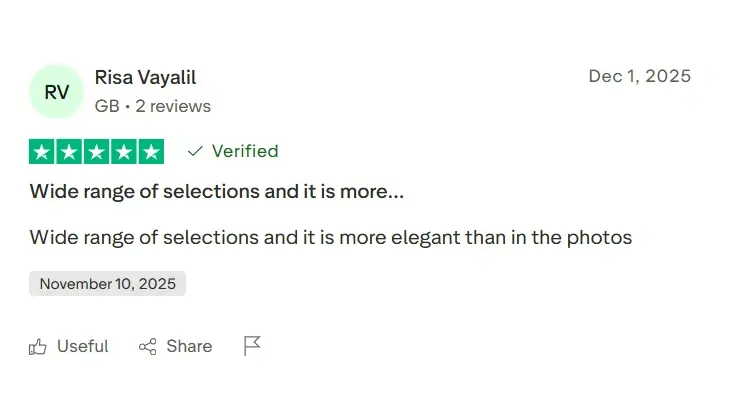The width and height of the screenshot is (743, 401).
Task: Click the thumbs-up Useful icon
Action: (38, 347)
